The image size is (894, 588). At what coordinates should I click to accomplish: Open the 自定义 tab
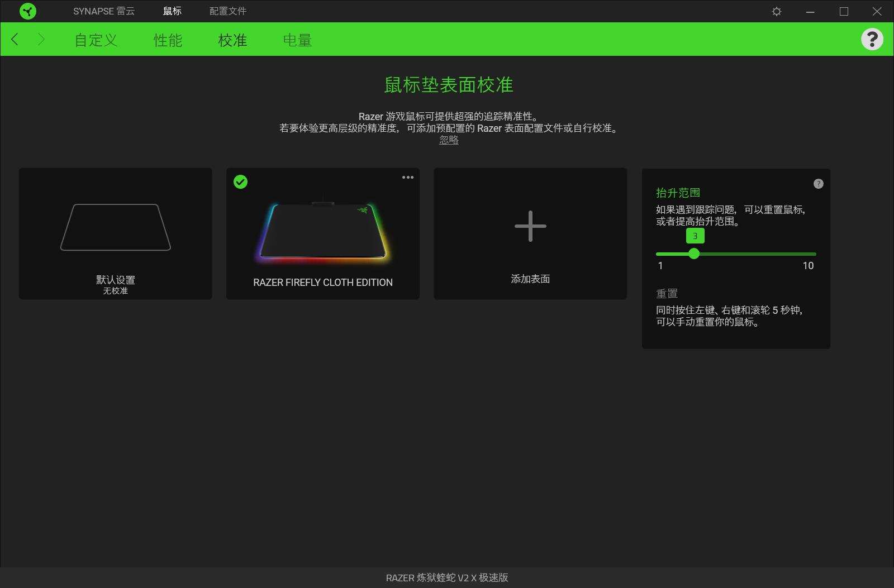(x=95, y=40)
